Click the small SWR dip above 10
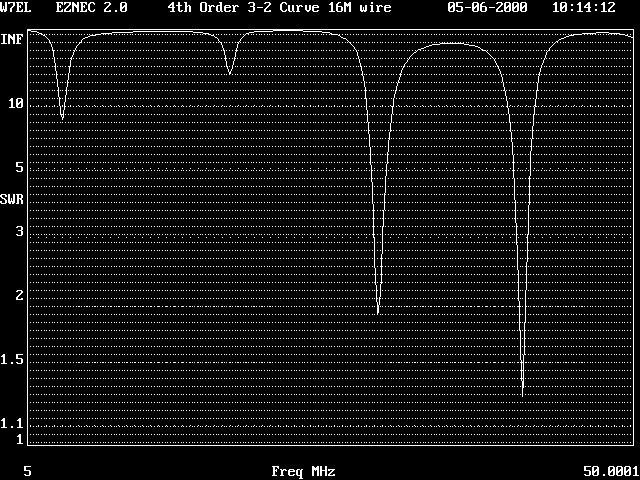 tap(230, 73)
